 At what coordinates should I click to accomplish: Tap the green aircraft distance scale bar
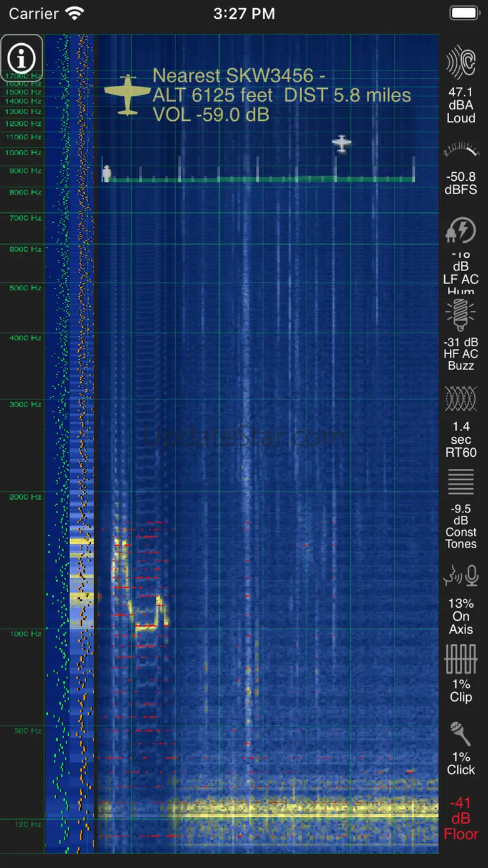(x=258, y=179)
